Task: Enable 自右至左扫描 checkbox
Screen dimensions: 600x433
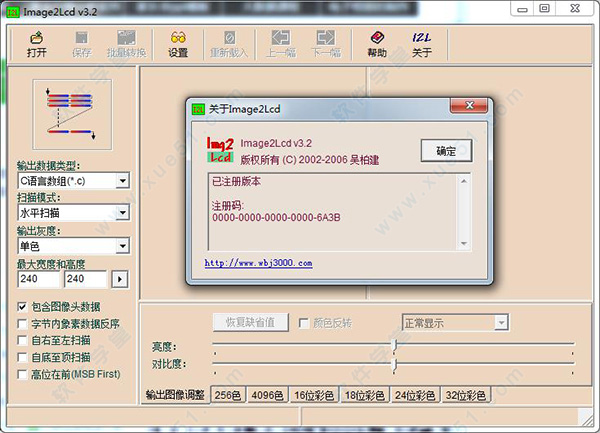Action: pyautogui.click(x=22, y=340)
